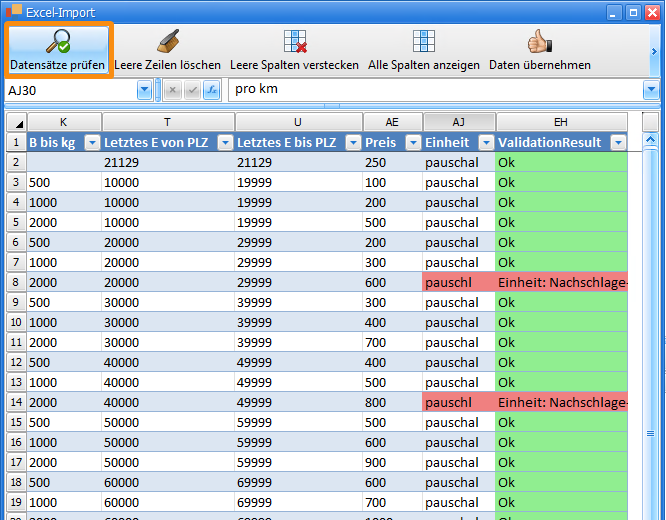Viewport: 666px width, 520px height.
Task: Maximize the Excel-Import window
Action: tap(633, 13)
